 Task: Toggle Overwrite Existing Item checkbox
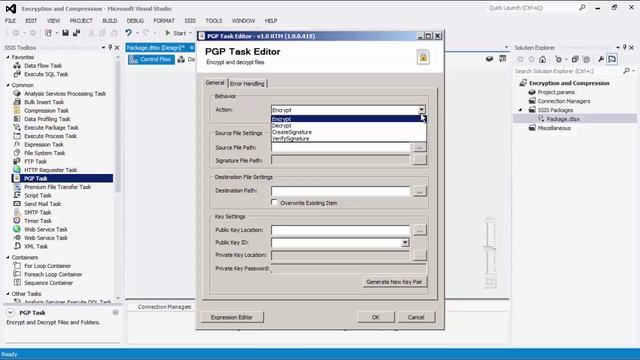click(x=274, y=202)
